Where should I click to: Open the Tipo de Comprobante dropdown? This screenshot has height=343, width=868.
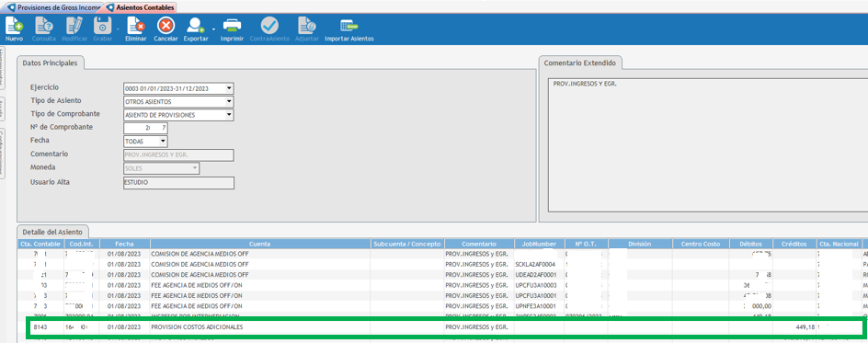[229, 115]
